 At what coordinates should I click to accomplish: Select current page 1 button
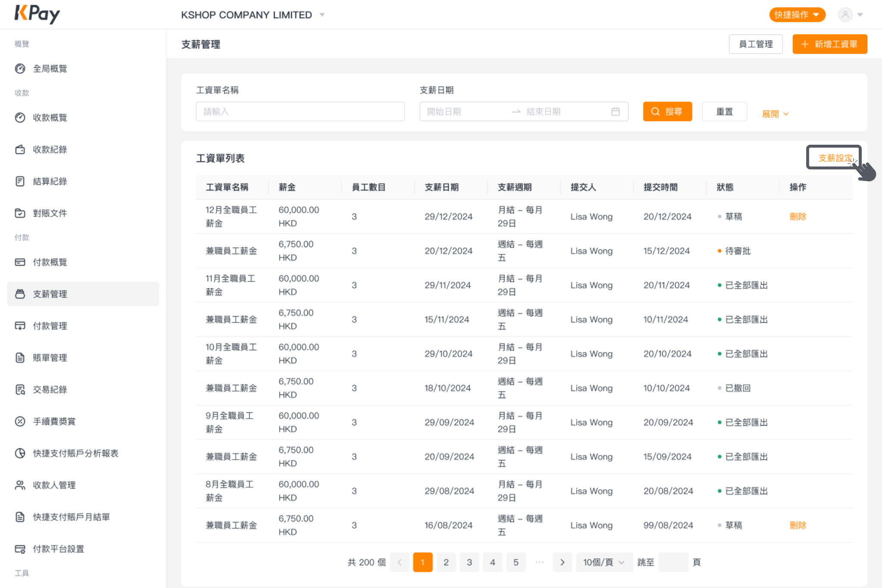[x=422, y=562]
